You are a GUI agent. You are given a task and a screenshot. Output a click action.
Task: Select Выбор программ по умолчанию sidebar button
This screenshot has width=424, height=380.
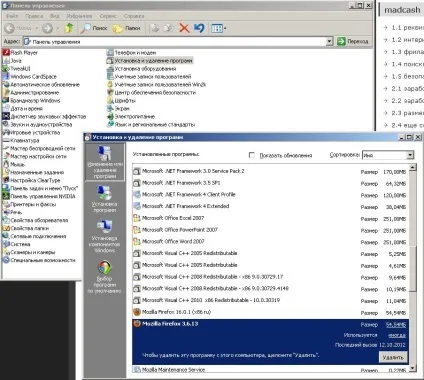pos(105,276)
